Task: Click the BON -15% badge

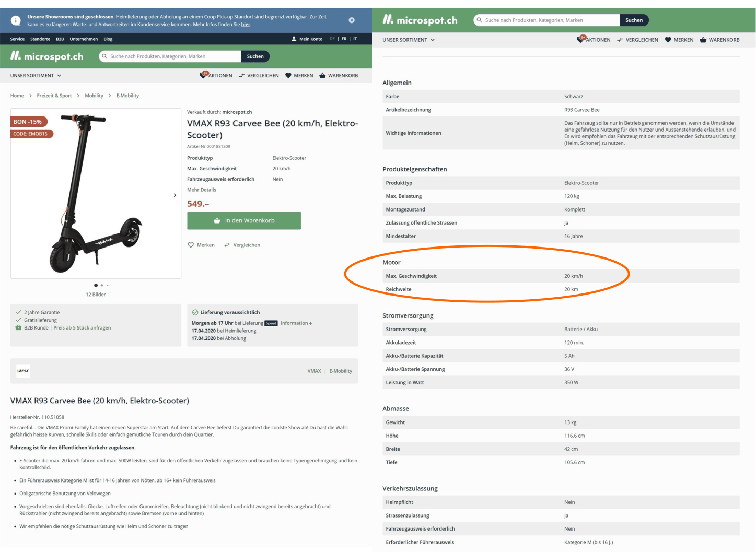Action: pyautogui.click(x=29, y=122)
